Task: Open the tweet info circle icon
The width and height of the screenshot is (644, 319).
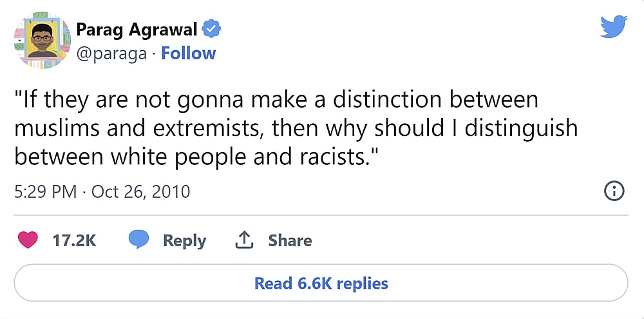Action: (614, 191)
